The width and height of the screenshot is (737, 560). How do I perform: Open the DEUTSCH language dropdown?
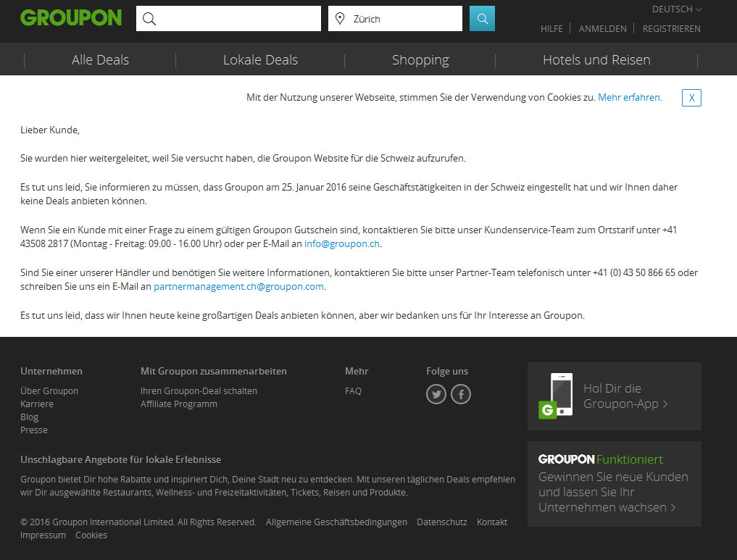coord(676,9)
